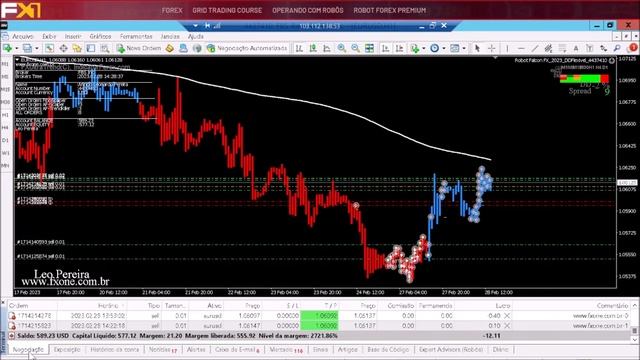Select the text label A tool
640x360 pixels.
[576, 49]
